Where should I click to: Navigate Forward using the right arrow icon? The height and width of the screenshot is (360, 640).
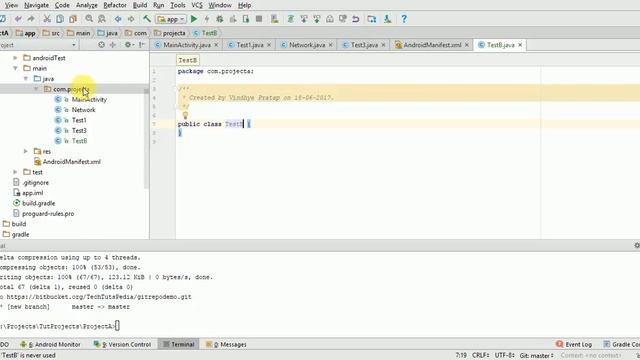tap(131, 19)
